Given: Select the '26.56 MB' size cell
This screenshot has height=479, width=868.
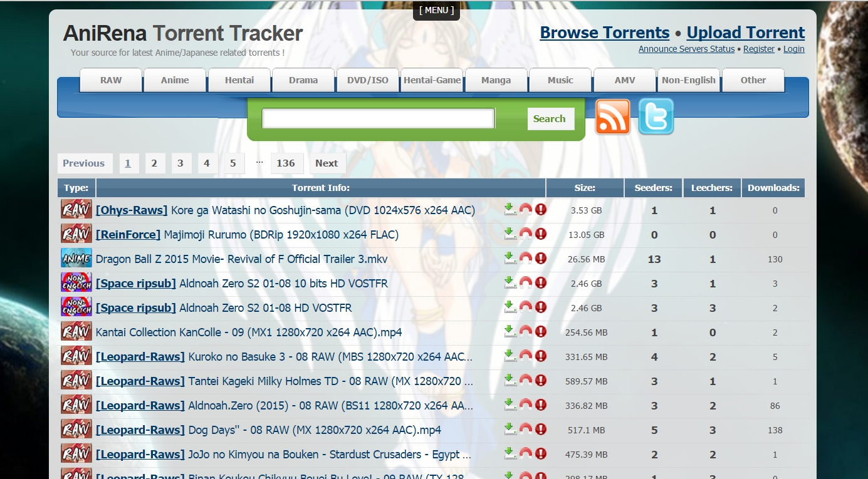Looking at the screenshot, I should 586,259.
